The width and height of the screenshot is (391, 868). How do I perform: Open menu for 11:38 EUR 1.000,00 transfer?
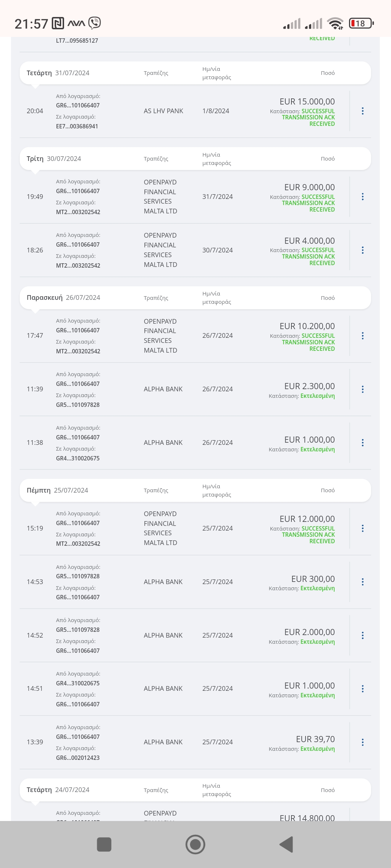click(362, 443)
